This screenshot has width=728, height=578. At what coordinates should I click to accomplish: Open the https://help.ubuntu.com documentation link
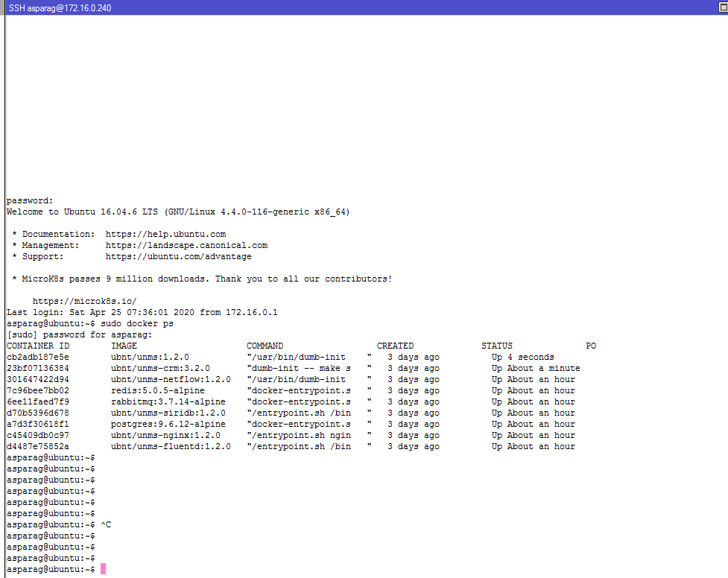(165, 234)
